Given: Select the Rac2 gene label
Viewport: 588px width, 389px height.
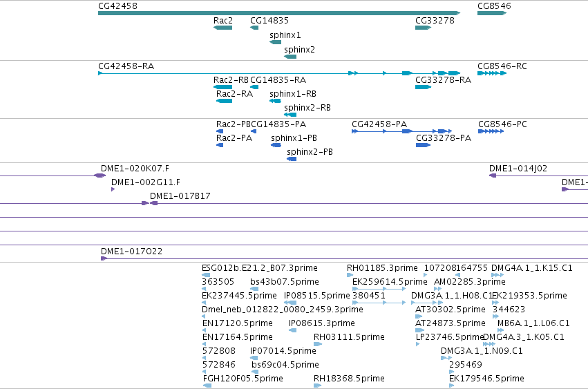Looking at the screenshot, I should pos(222,21).
